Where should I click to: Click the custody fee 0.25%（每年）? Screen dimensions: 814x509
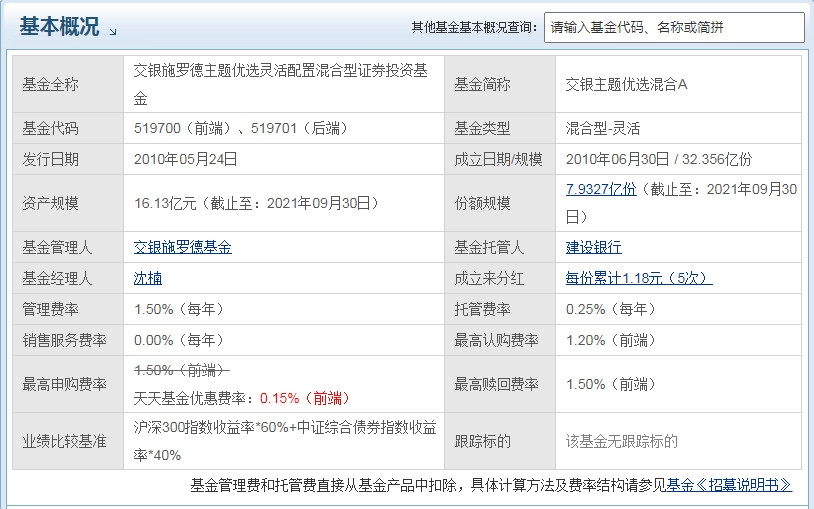tap(611, 310)
